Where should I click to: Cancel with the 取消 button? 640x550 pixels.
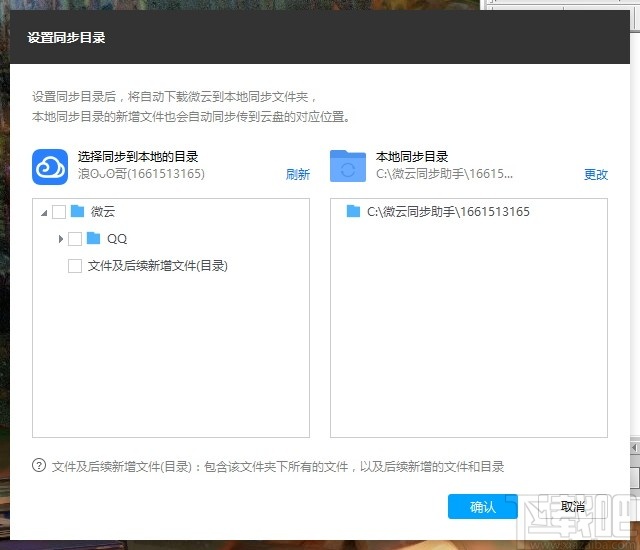coord(573,507)
